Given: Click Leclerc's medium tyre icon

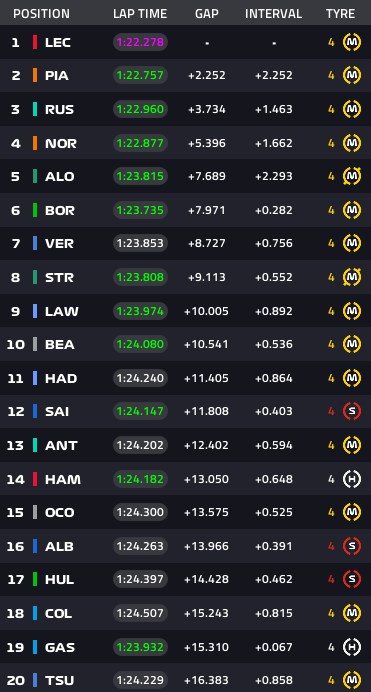Looking at the screenshot, I should (352, 42).
